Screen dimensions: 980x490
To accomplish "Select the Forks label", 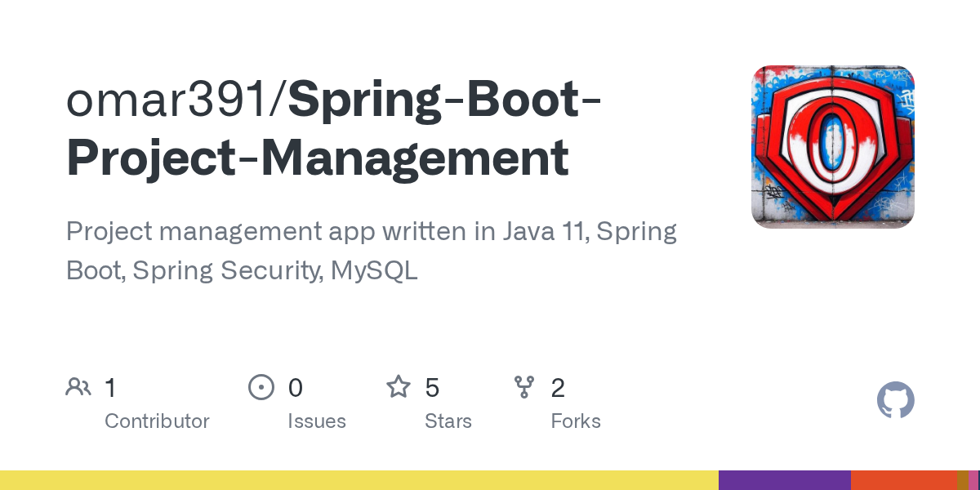I will (576, 421).
